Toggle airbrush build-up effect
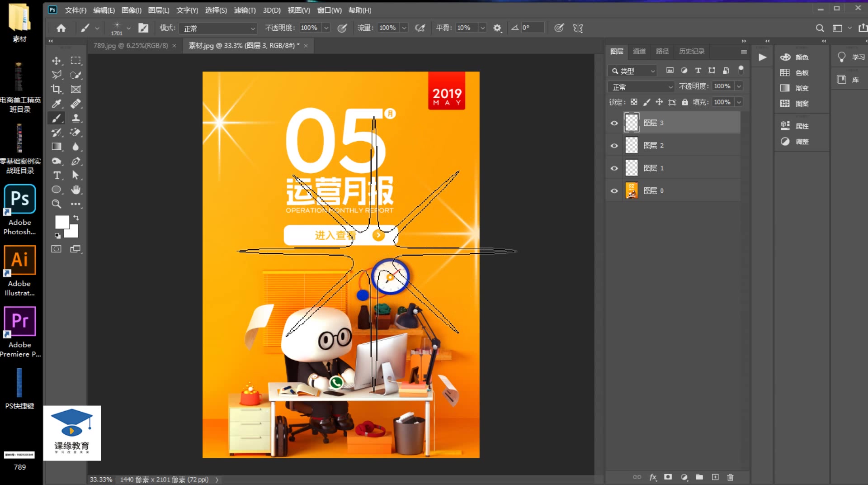868x485 pixels. pos(420,28)
